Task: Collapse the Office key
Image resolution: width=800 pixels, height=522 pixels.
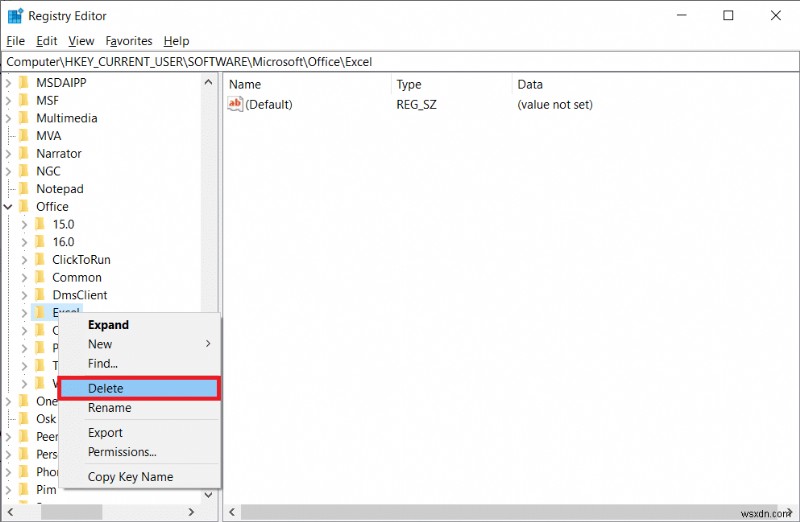Action: click(x=8, y=207)
